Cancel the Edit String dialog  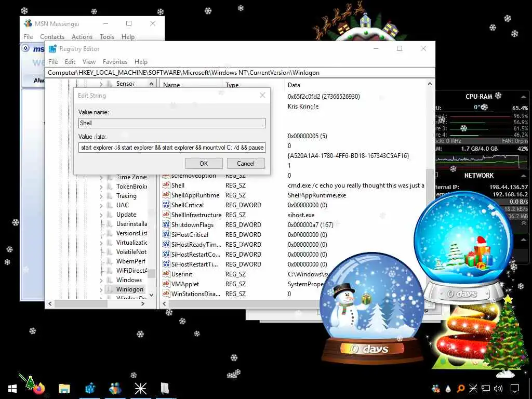point(246,164)
